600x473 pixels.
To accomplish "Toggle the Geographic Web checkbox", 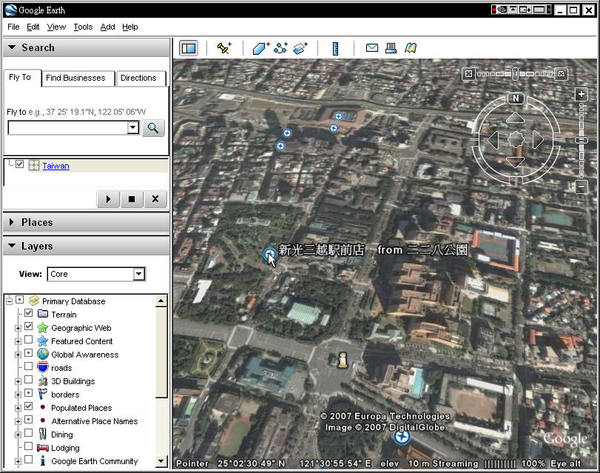I will [28, 326].
